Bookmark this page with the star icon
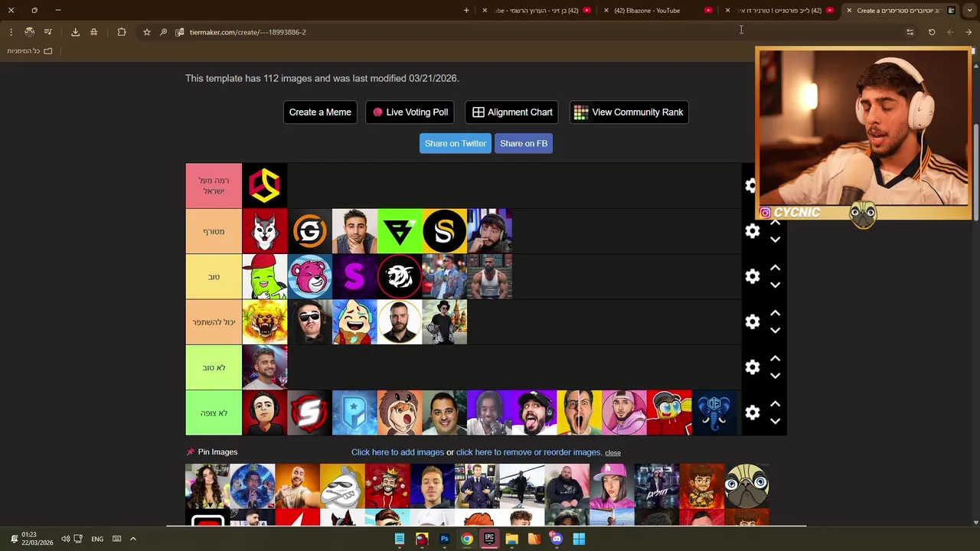The height and width of the screenshot is (551, 980). click(x=147, y=32)
